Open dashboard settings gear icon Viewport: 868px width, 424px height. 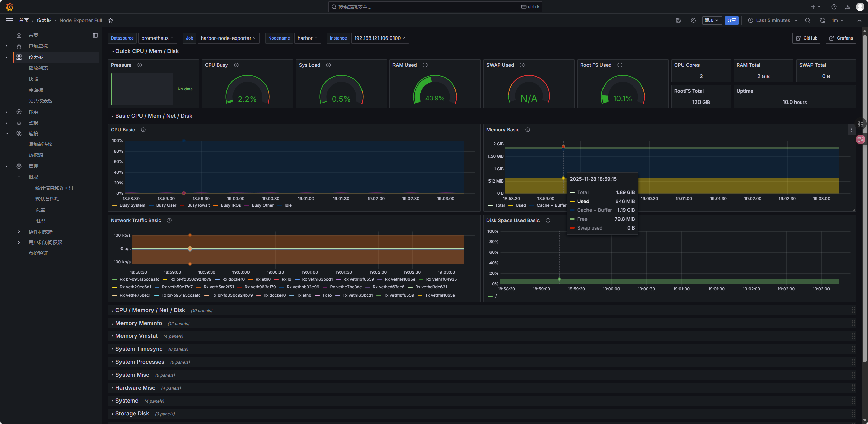pyautogui.click(x=693, y=20)
